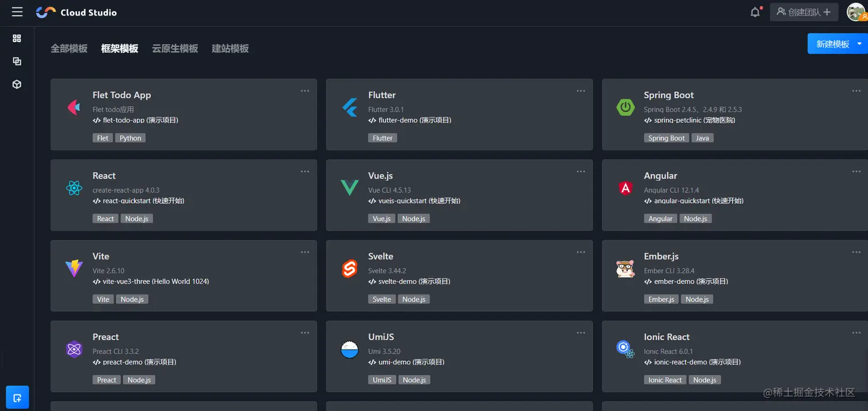Switch to the 云原生模板 tab
This screenshot has width=868, height=411.
pyautogui.click(x=175, y=49)
